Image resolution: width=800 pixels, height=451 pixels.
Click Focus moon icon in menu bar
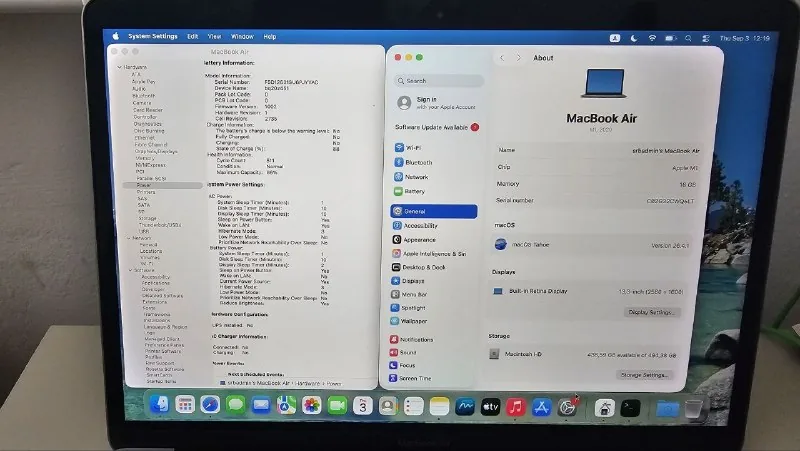[634, 38]
